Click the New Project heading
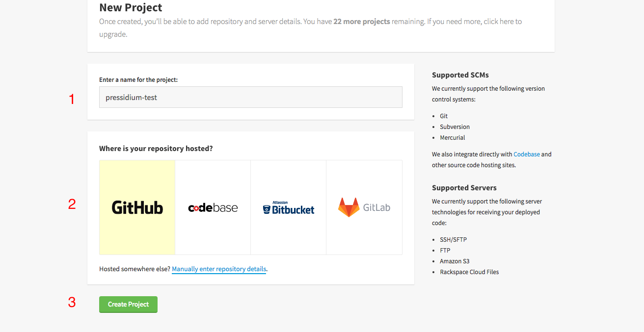 pyautogui.click(x=131, y=7)
